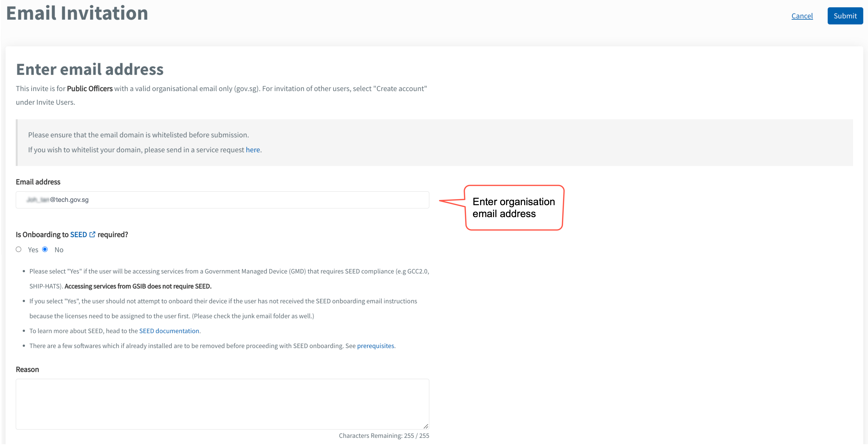Open the SEED documentation link
The height and width of the screenshot is (448, 868).
coord(169,331)
